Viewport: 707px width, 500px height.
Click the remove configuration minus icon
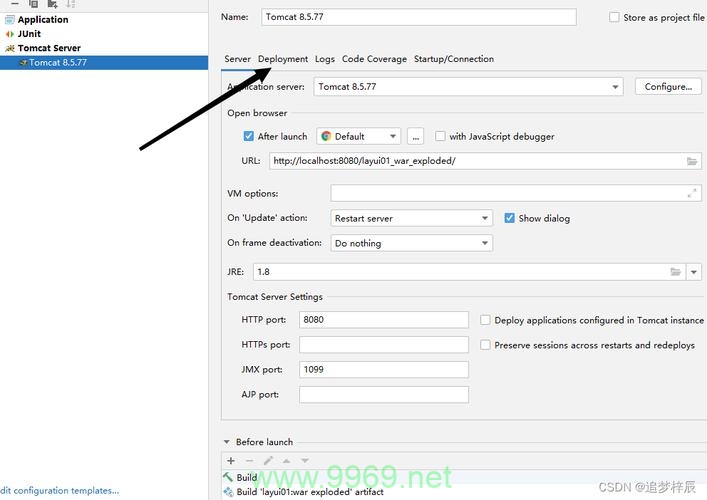coord(15,4)
